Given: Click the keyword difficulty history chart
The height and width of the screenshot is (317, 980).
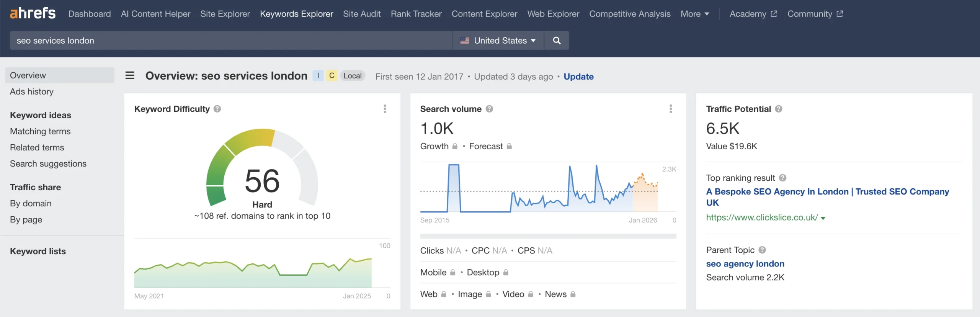Looking at the screenshot, I should pyautogui.click(x=253, y=273).
